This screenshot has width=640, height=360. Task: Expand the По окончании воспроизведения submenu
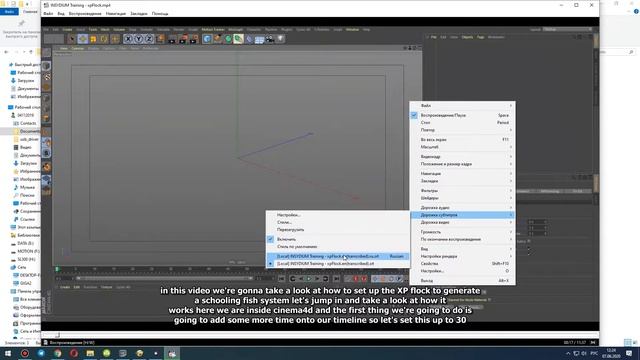coord(462,239)
